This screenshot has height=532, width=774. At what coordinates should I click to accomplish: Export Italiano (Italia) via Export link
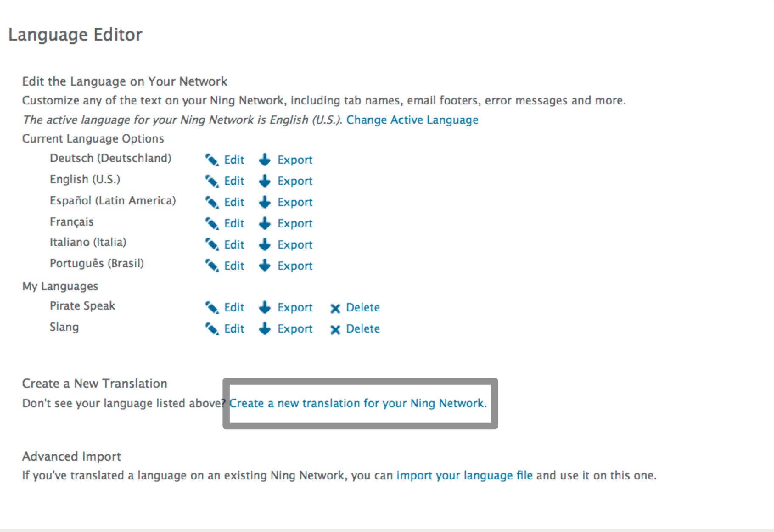click(295, 245)
